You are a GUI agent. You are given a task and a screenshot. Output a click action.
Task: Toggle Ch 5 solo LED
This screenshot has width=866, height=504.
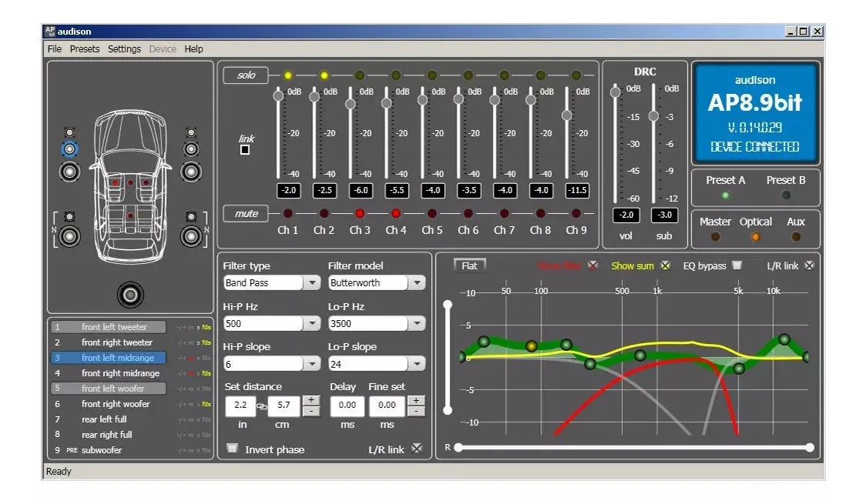coord(432,75)
